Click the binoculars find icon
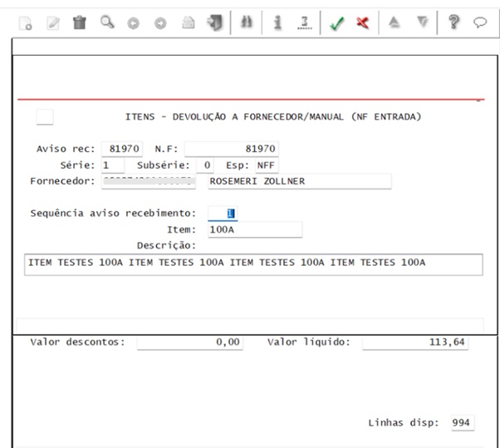 247,22
